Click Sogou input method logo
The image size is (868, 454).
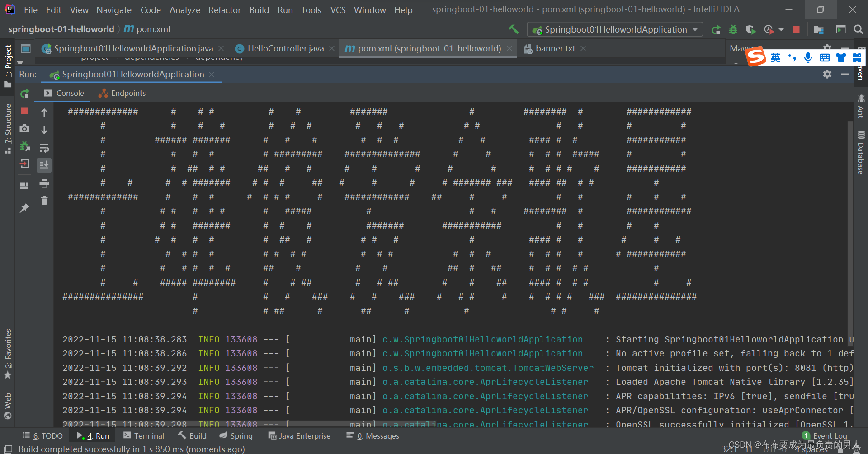tap(756, 57)
